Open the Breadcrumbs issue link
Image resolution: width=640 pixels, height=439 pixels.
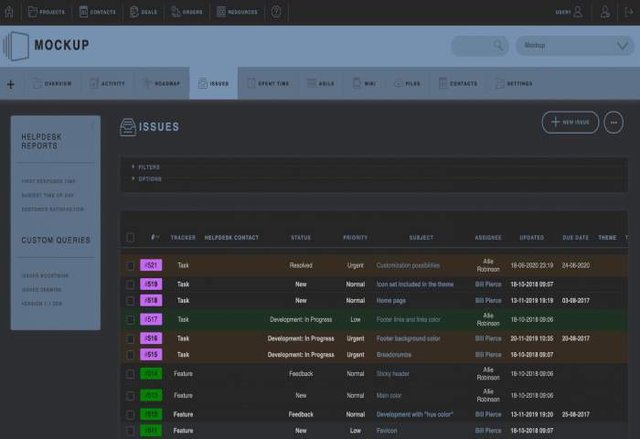coord(394,355)
